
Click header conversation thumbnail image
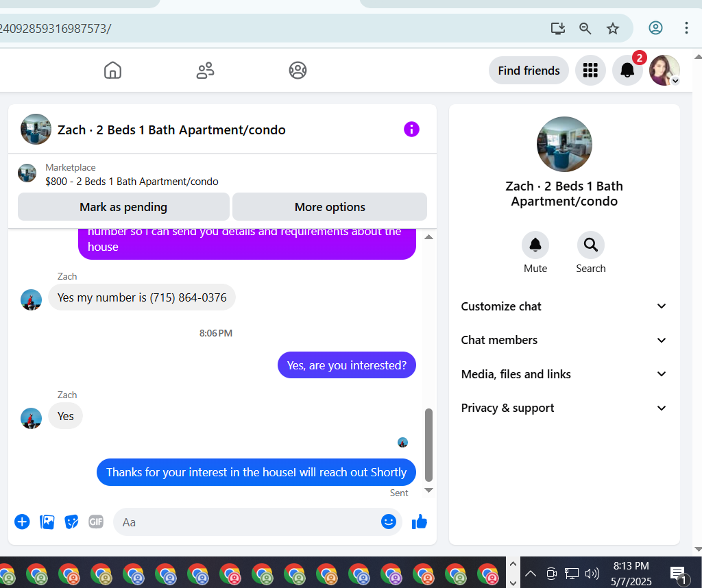pos(36,130)
